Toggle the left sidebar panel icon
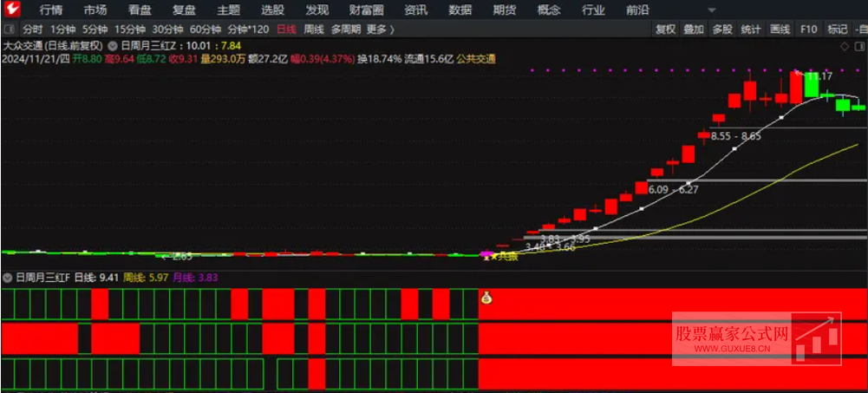 coord(9,29)
